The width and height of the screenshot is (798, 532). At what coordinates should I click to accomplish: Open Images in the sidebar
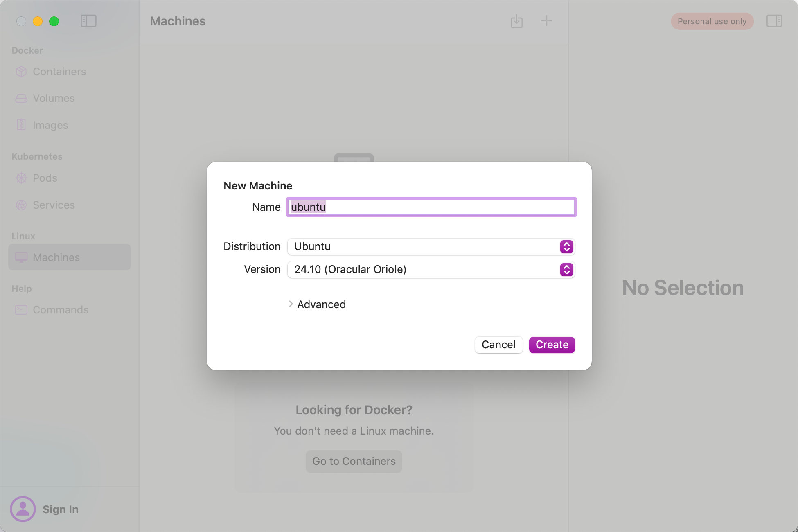point(50,125)
